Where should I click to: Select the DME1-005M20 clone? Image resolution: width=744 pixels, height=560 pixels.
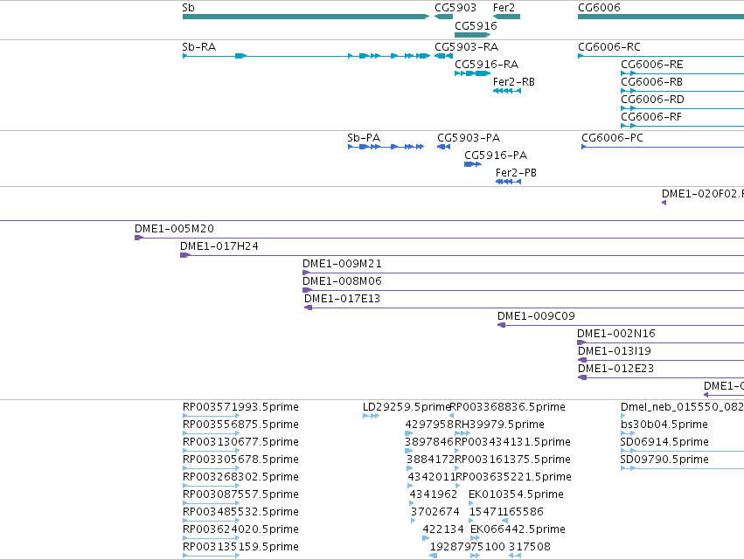(440, 238)
